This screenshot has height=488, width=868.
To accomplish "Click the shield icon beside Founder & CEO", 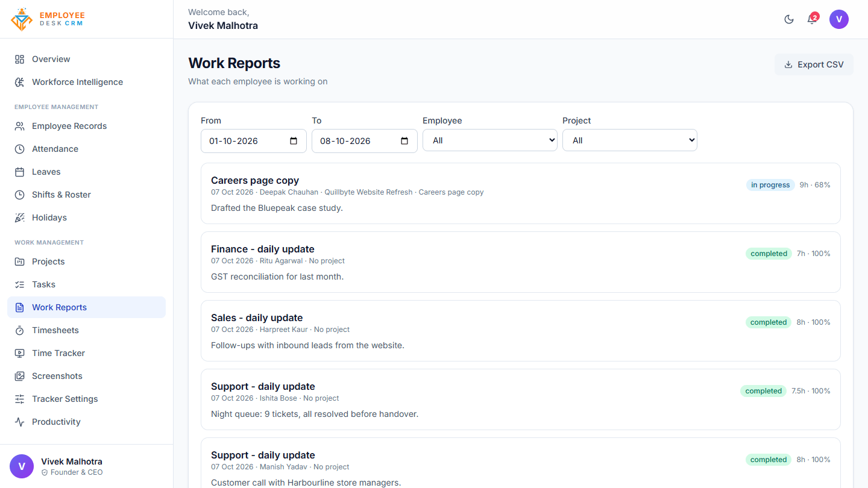I will [x=45, y=472].
